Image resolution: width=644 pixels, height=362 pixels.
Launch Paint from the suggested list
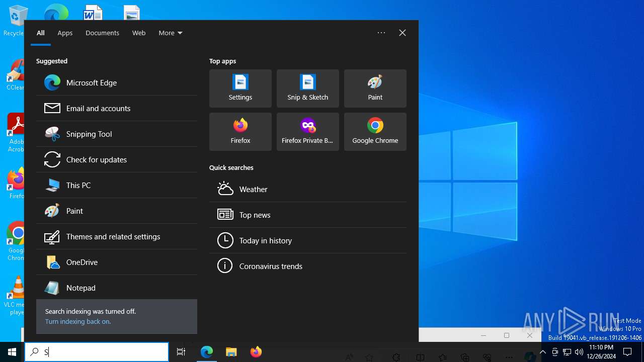tap(117, 211)
